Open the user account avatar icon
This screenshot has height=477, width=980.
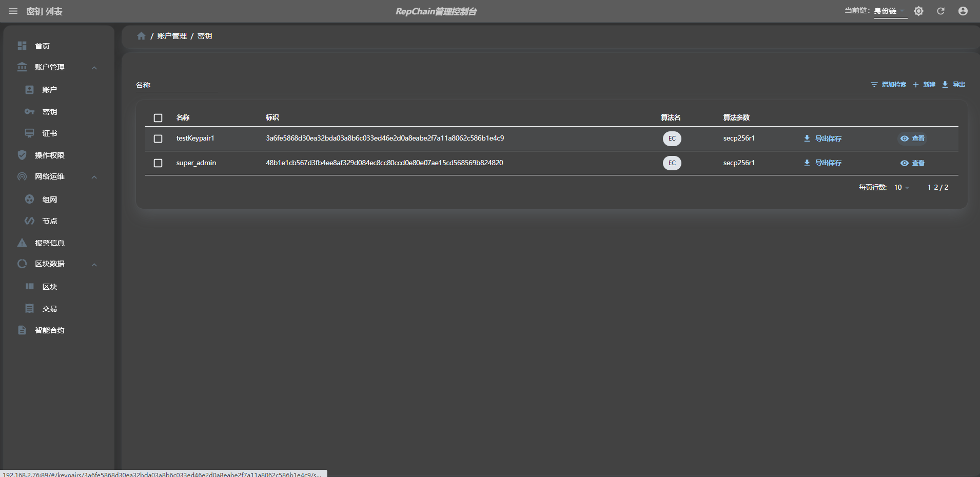pyautogui.click(x=963, y=11)
